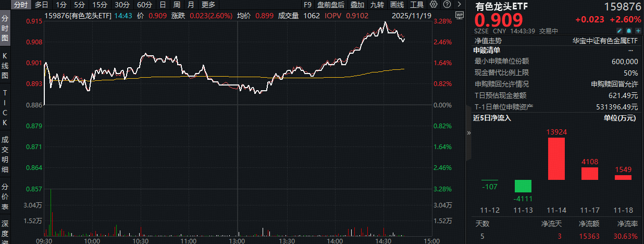Toggle the 叠加 overlay option
Viewport: 644px width, 244px height.
(357, 5)
